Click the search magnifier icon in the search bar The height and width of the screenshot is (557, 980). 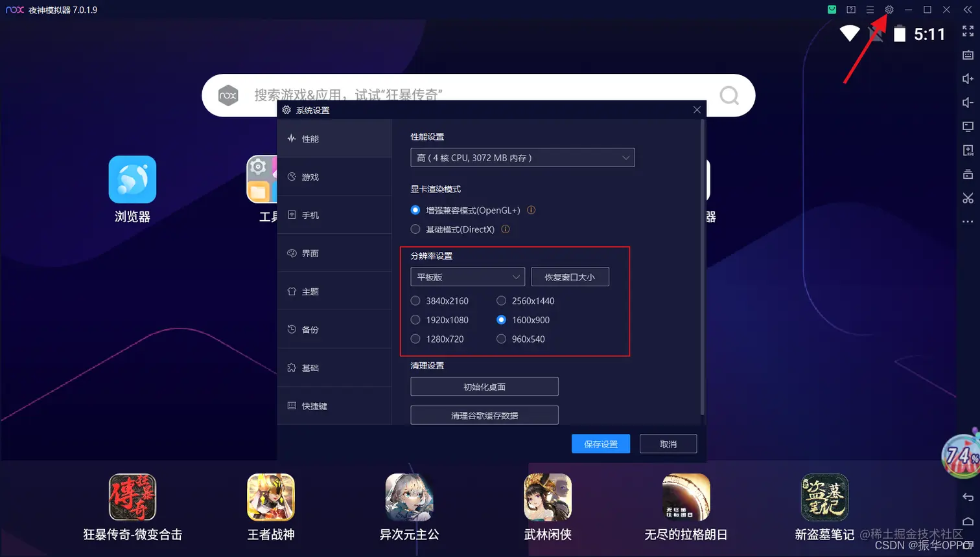(x=729, y=95)
